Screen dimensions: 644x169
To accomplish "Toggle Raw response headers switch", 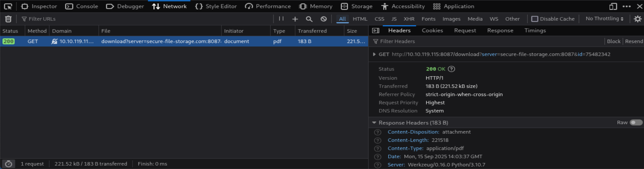I will point(636,123).
